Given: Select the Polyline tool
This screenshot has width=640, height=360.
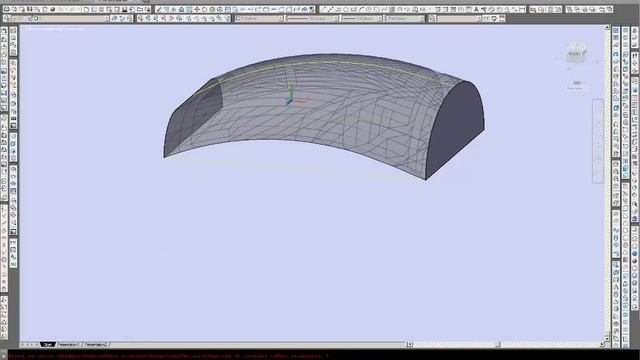Looking at the screenshot, I should point(339,9).
